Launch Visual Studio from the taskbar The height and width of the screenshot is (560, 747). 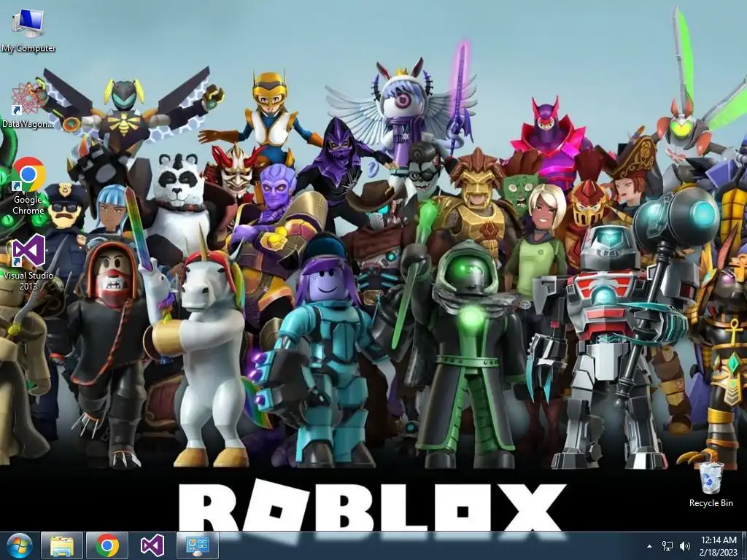click(152, 545)
